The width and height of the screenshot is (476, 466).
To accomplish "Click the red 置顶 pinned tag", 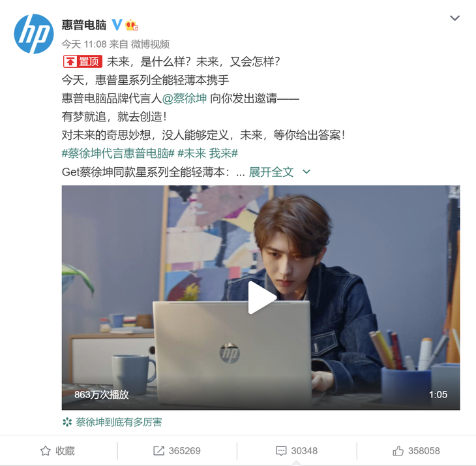I will point(83,61).
